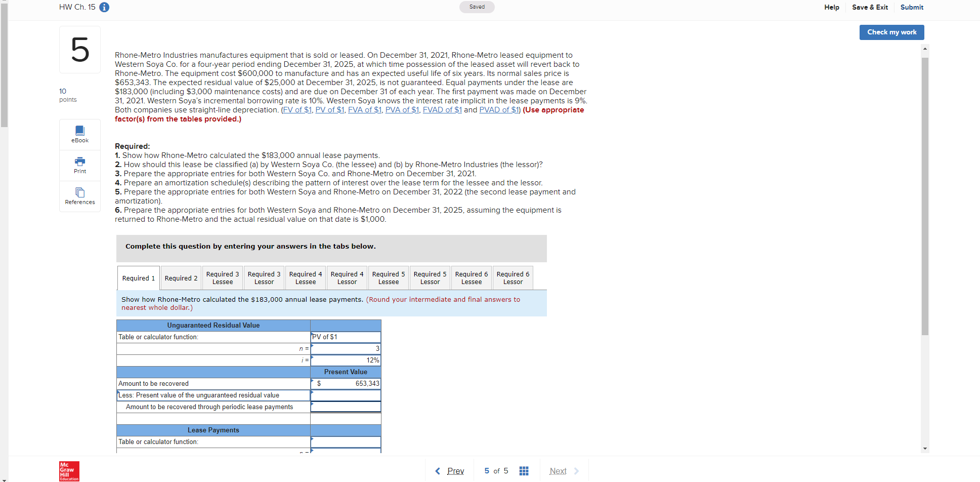This screenshot has width=980, height=482.
Task: Click the right scrollbar down arrow
Action: [925, 449]
